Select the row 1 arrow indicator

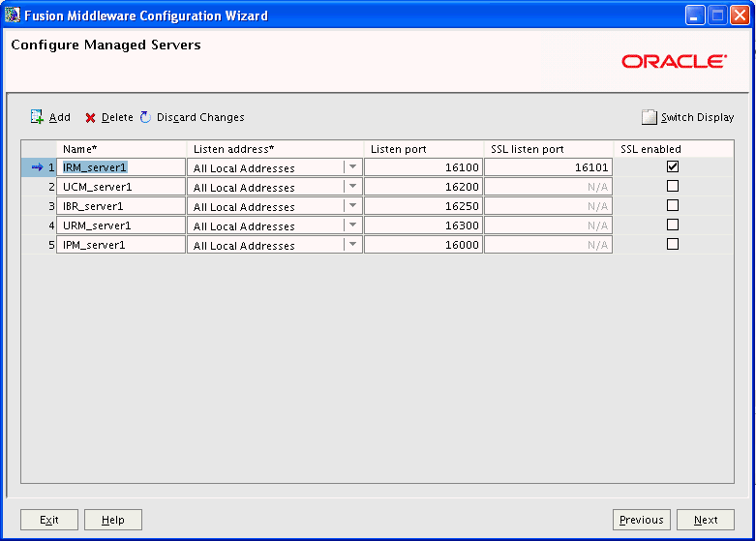(x=37, y=167)
